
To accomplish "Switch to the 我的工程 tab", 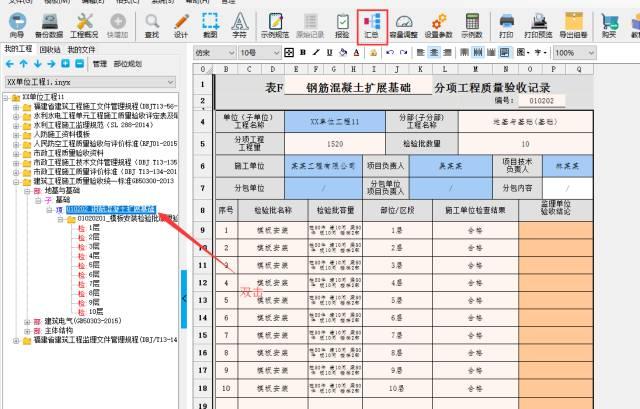I will [18, 49].
